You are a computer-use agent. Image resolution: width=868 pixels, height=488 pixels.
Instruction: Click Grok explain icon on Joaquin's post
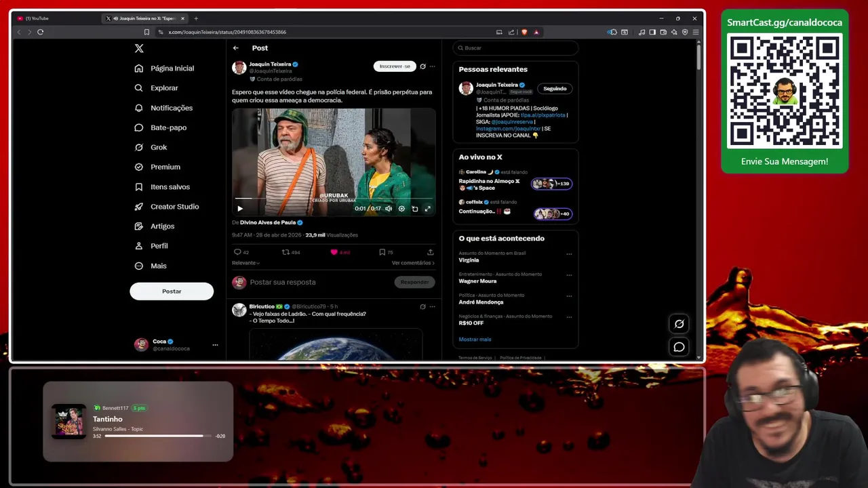click(422, 66)
